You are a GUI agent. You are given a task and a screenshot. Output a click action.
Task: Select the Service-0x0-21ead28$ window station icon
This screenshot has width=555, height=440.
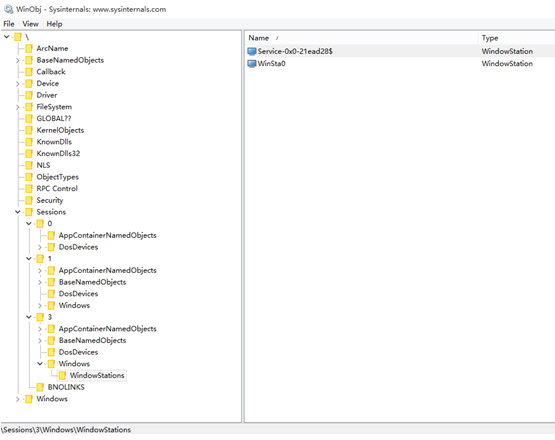point(252,51)
